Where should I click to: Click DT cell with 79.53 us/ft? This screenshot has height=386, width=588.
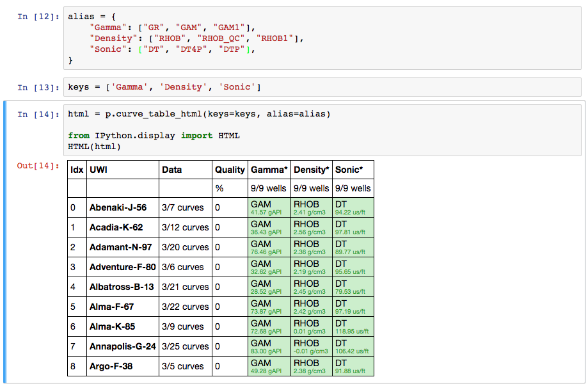click(x=353, y=287)
